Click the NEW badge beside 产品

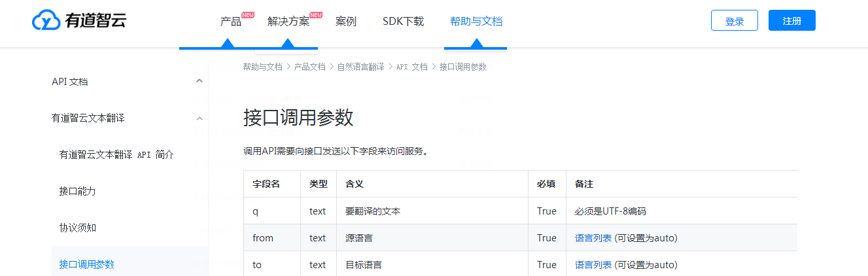click(248, 14)
